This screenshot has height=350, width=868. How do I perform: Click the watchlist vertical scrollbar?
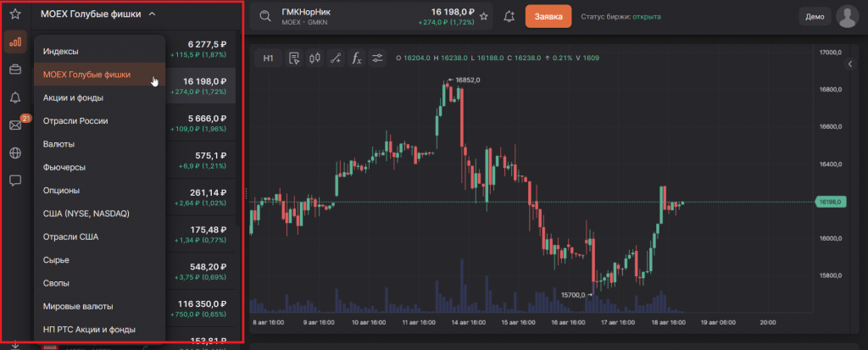coord(238,127)
